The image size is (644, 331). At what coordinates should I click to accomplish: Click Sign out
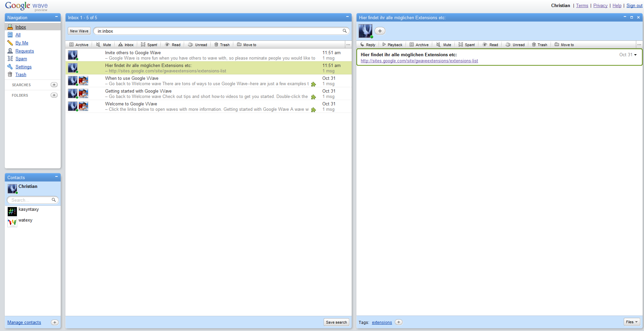pos(634,6)
